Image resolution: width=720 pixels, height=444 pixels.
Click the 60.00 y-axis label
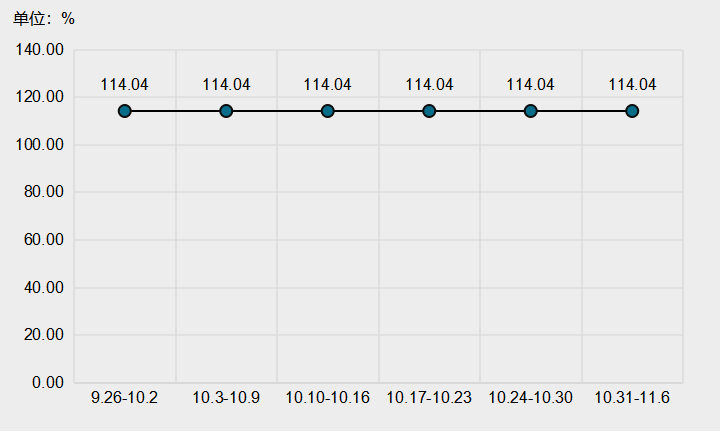click(x=45, y=240)
